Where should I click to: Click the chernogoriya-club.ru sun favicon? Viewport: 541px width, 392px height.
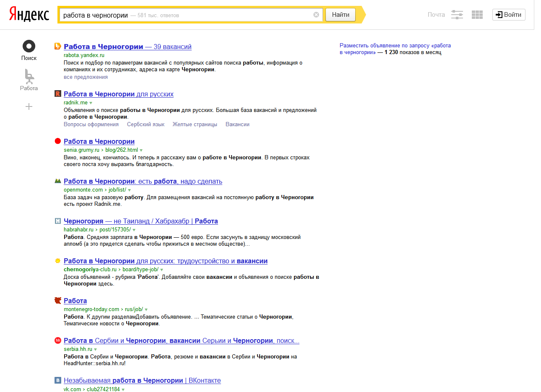pos(58,260)
